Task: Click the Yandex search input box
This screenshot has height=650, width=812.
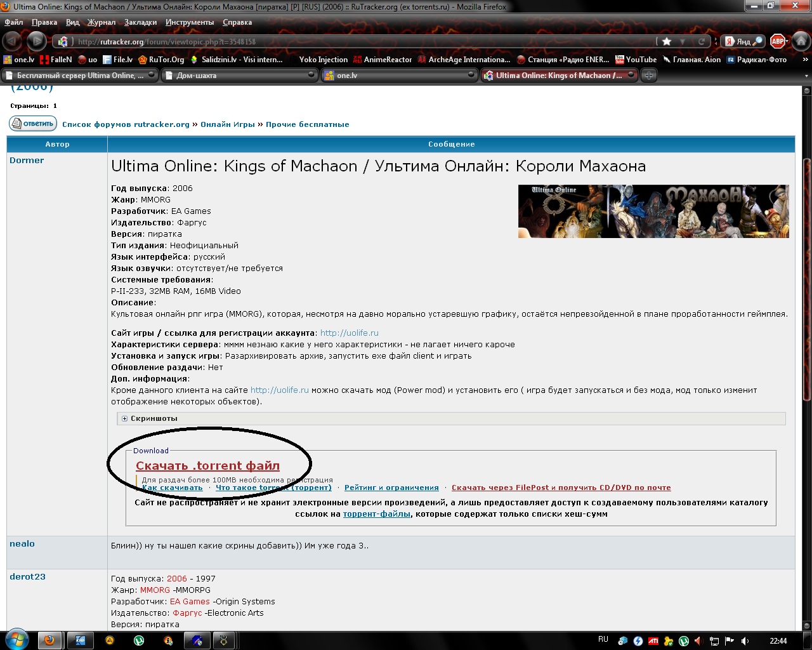Action: pyautogui.click(x=744, y=41)
